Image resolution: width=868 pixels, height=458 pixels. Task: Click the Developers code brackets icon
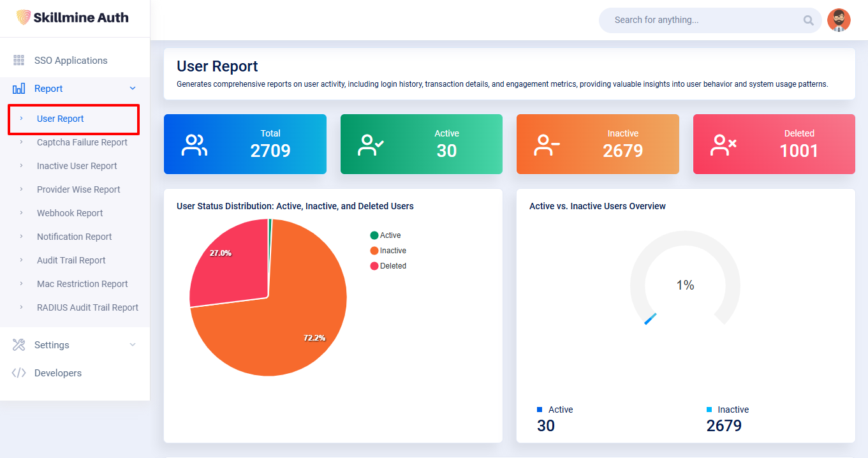tap(18, 373)
